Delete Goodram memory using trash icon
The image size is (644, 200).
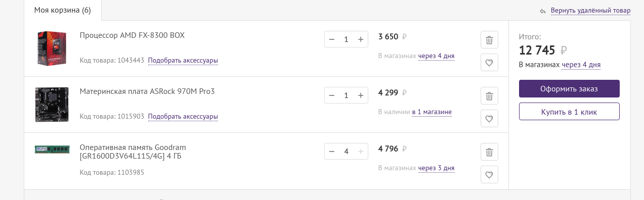coord(489,152)
